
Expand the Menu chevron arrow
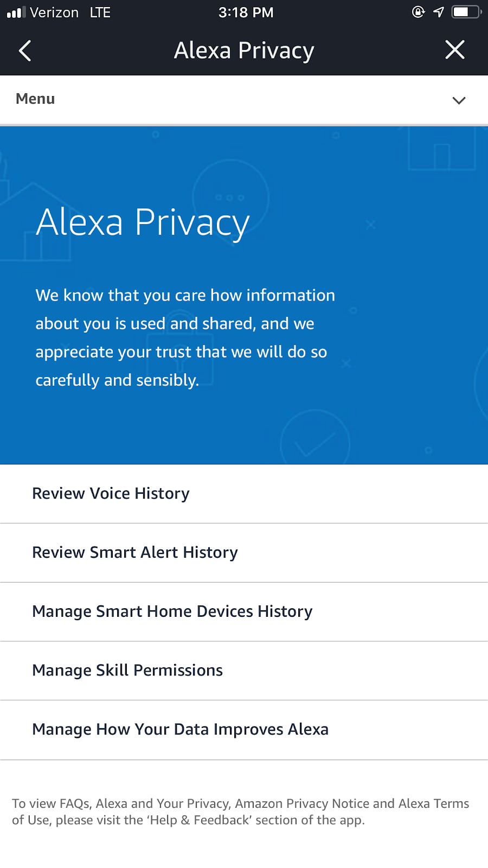click(459, 100)
